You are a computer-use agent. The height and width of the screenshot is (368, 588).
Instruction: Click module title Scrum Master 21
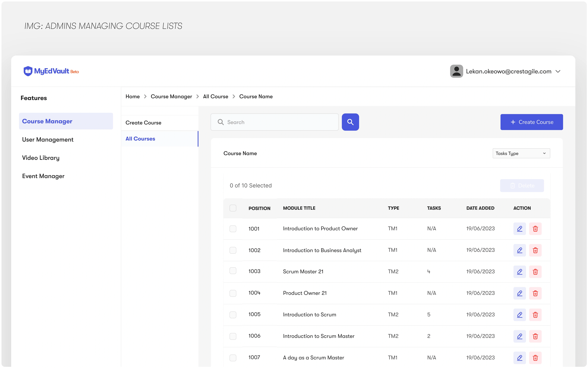(x=303, y=272)
